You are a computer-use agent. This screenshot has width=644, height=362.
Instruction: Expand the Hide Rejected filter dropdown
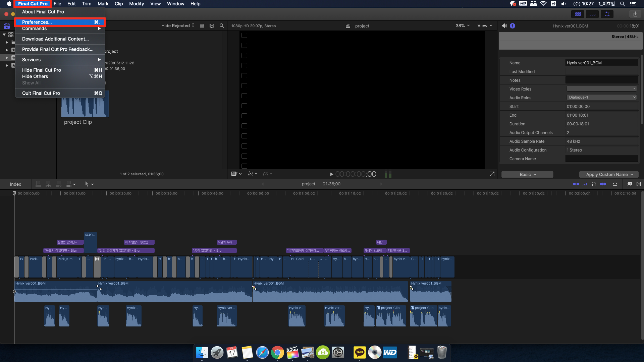(x=178, y=26)
